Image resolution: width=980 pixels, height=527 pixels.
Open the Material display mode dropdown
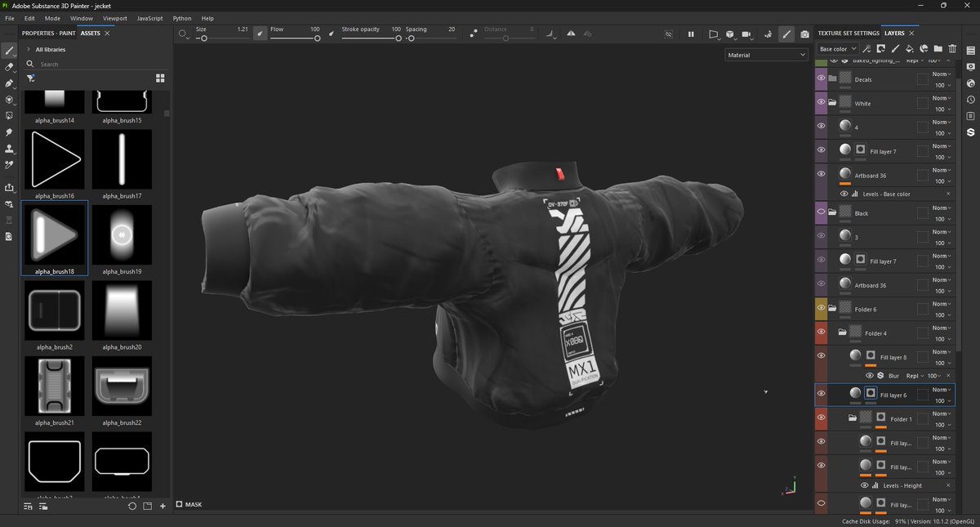point(767,55)
